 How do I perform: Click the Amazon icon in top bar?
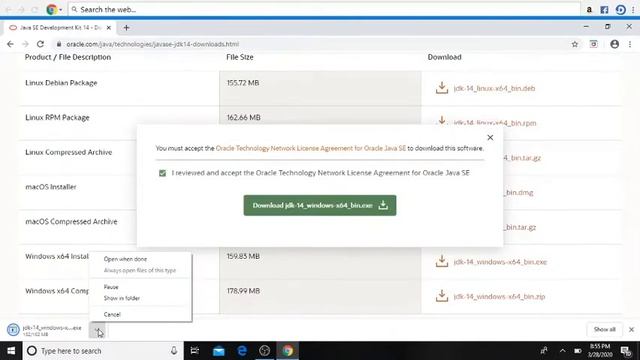coord(589,9)
